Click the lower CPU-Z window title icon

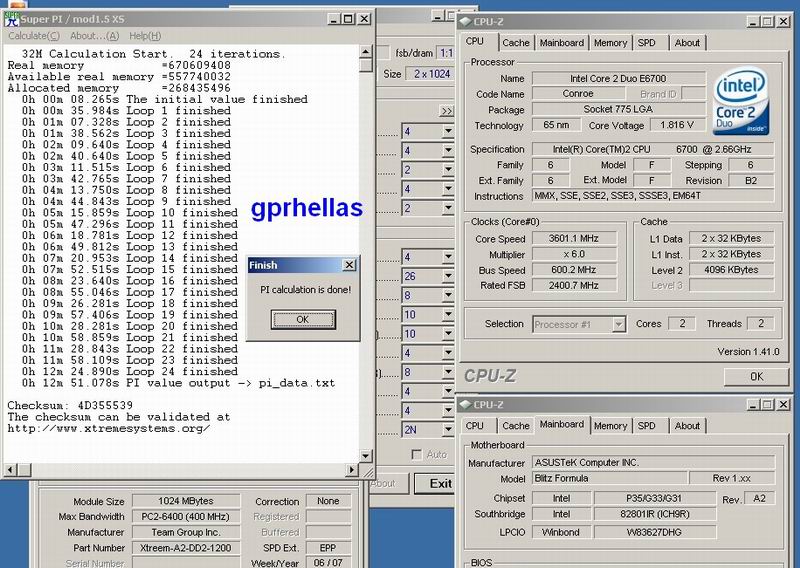[465, 405]
